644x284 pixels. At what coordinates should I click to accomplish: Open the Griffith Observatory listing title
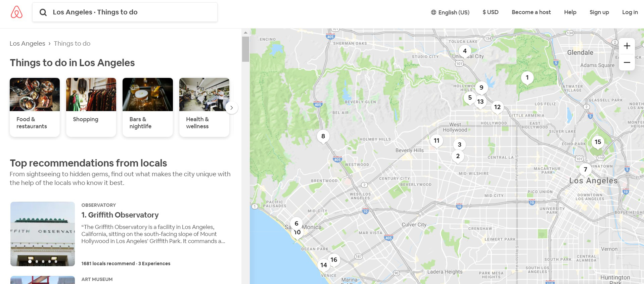tap(120, 215)
